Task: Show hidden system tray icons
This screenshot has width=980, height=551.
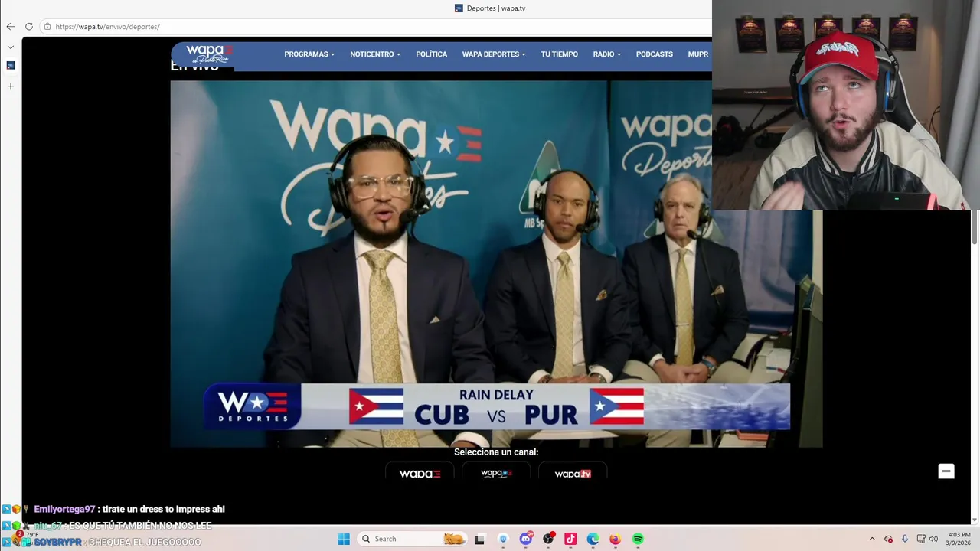Action: (871, 539)
